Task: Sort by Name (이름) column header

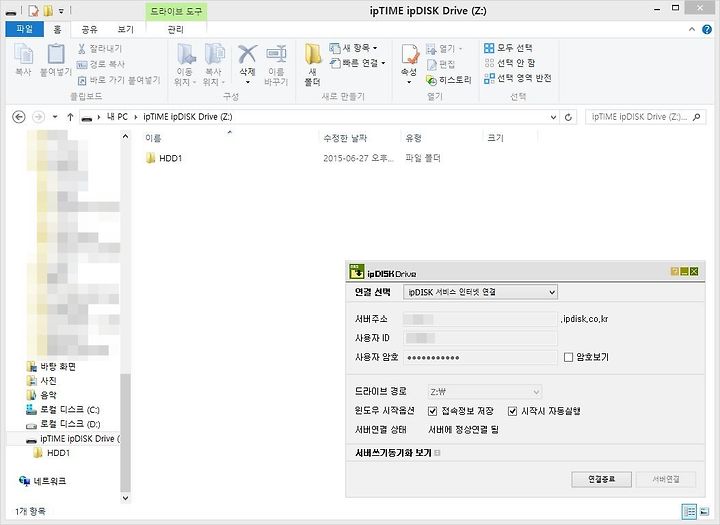Action: [153, 138]
